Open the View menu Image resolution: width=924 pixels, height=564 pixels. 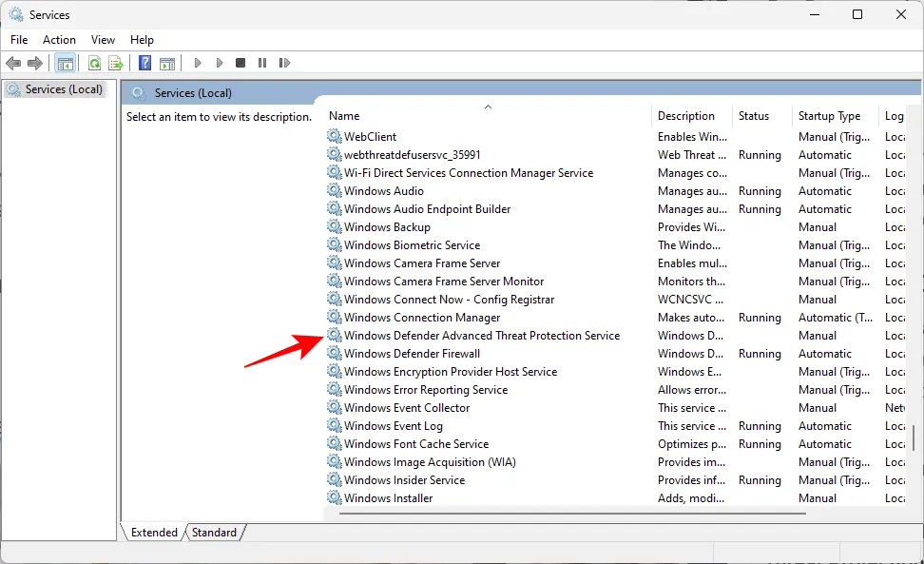pyautogui.click(x=103, y=40)
